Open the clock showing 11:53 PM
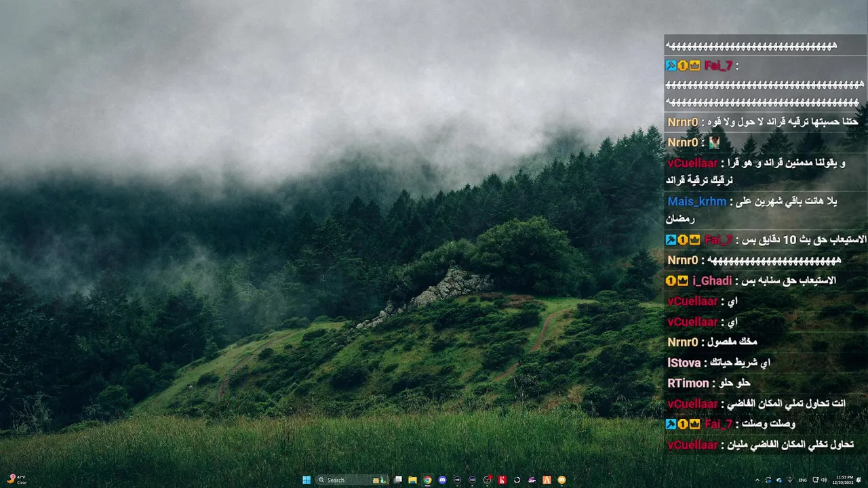Viewport: 868px width, 488px height. tap(843, 480)
